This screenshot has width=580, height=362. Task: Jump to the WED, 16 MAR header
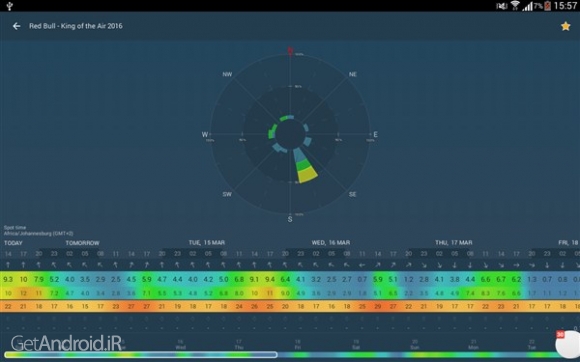(331, 243)
